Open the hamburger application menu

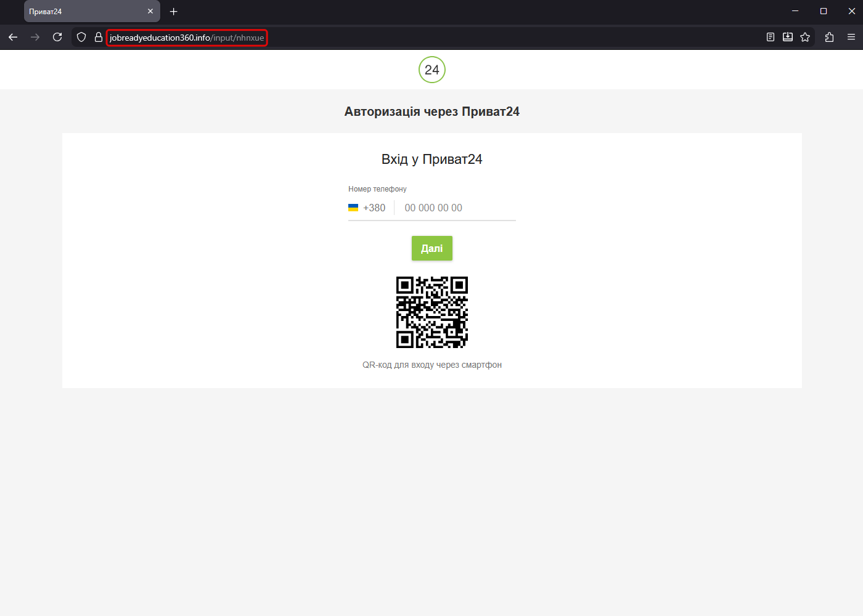point(851,38)
